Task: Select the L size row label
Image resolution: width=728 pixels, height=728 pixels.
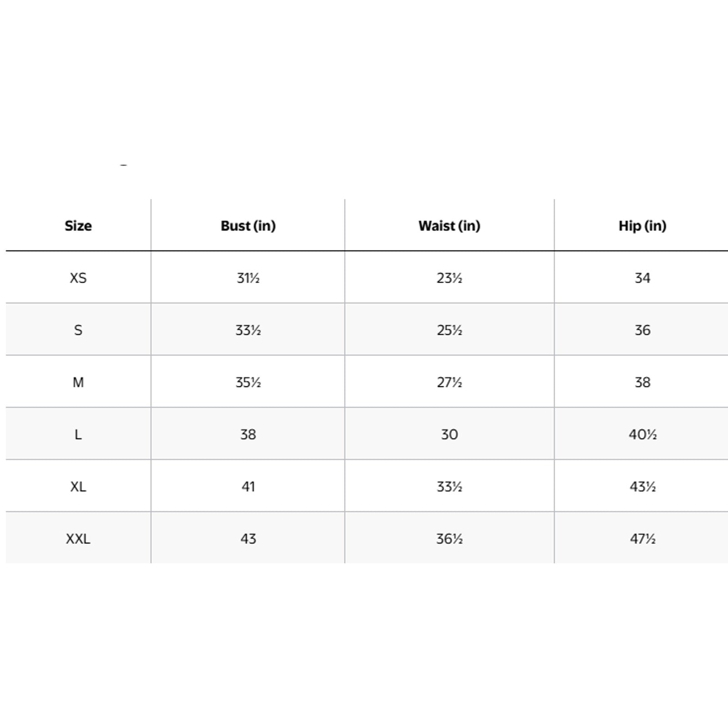Action: [x=78, y=435]
